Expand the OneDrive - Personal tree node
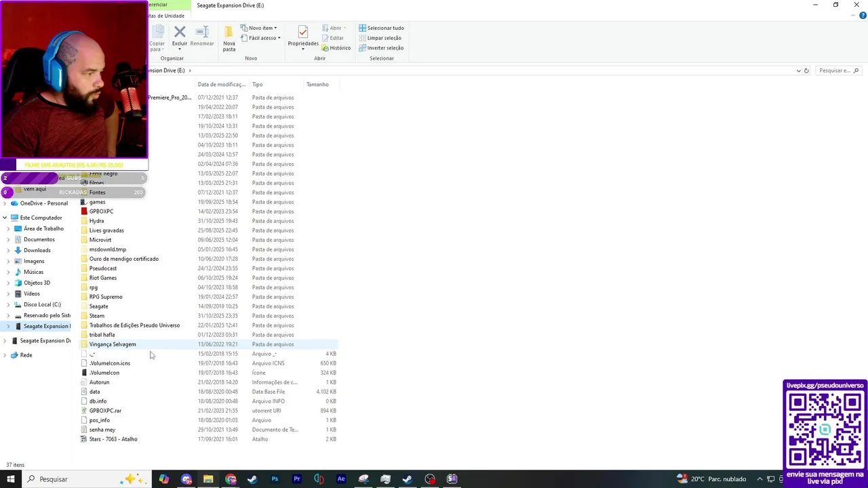Screen dimensions: 868x488 pyautogui.click(x=5, y=203)
